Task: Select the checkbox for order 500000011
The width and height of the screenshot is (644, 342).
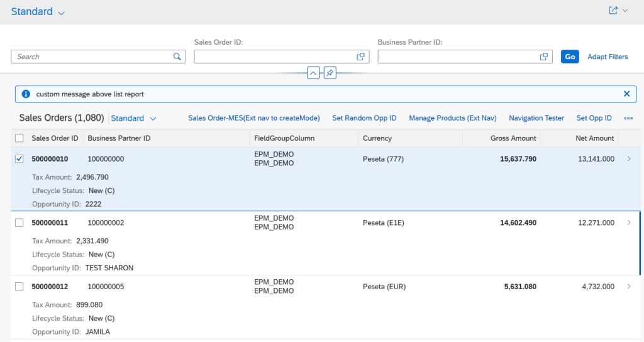Action: tap(19, 223)
